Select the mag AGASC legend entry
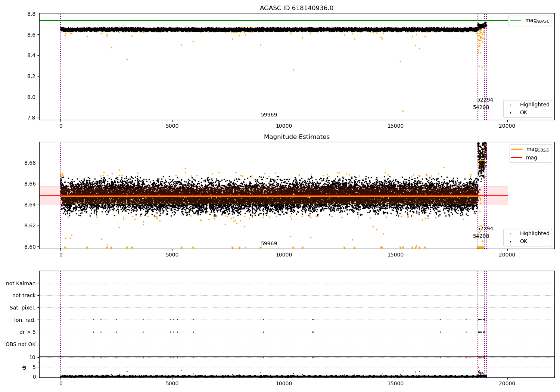560x392 pixels. pyautogui.click(x=530, y=21)
